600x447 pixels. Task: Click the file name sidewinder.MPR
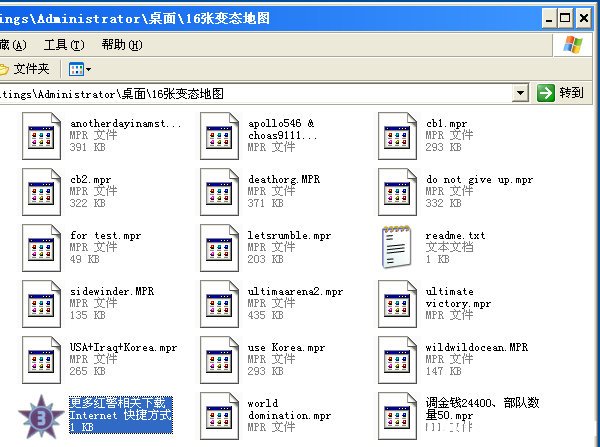112,292
